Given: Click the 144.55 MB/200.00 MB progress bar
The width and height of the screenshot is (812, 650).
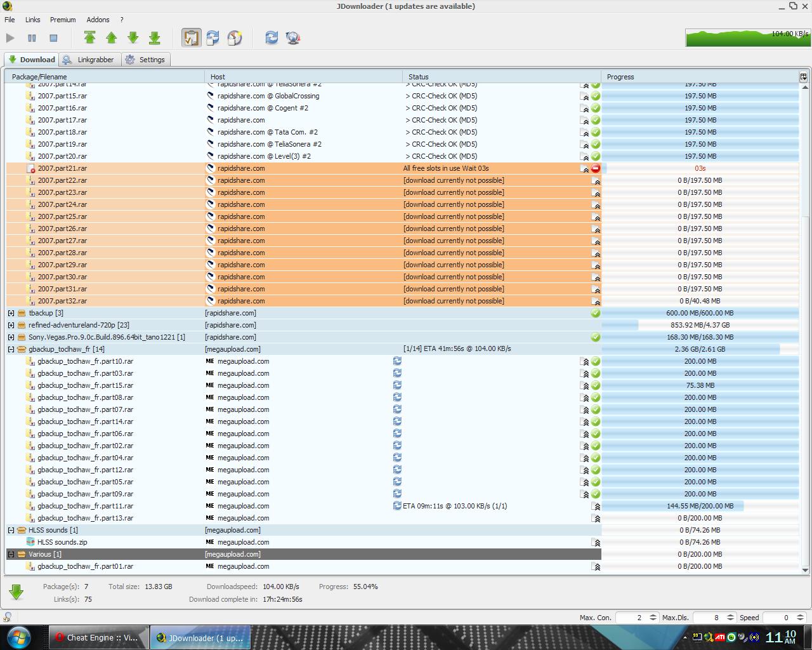Looking at the screenshot, I should point(700,506).
